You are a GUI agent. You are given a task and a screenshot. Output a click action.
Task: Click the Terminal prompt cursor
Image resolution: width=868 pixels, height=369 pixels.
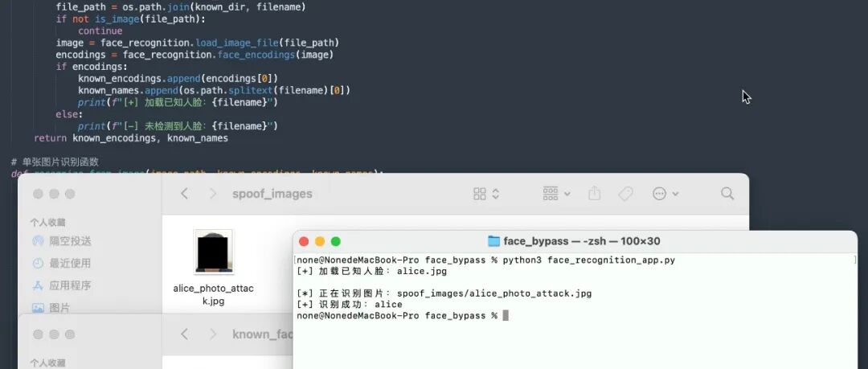(x=506, y=315)
